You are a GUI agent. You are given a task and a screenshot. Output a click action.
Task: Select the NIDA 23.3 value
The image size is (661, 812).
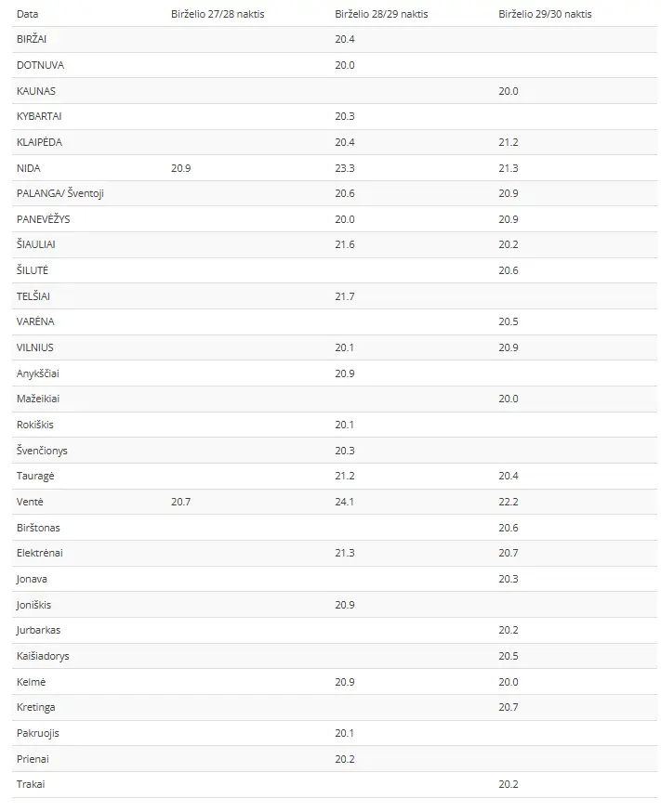[x=345, y=168]
